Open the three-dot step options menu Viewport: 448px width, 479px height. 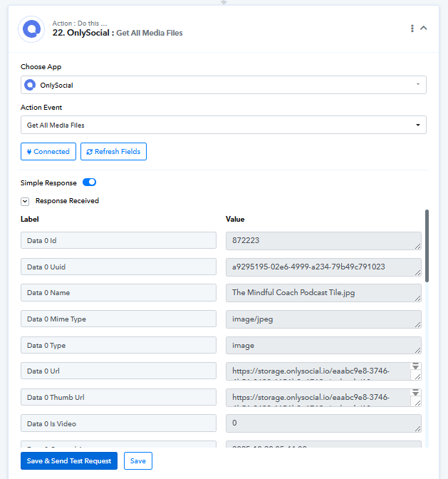[412, 29]
